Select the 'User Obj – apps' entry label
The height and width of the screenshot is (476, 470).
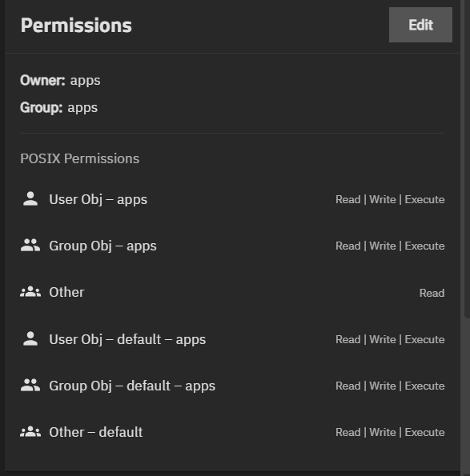tap(98, 200)
